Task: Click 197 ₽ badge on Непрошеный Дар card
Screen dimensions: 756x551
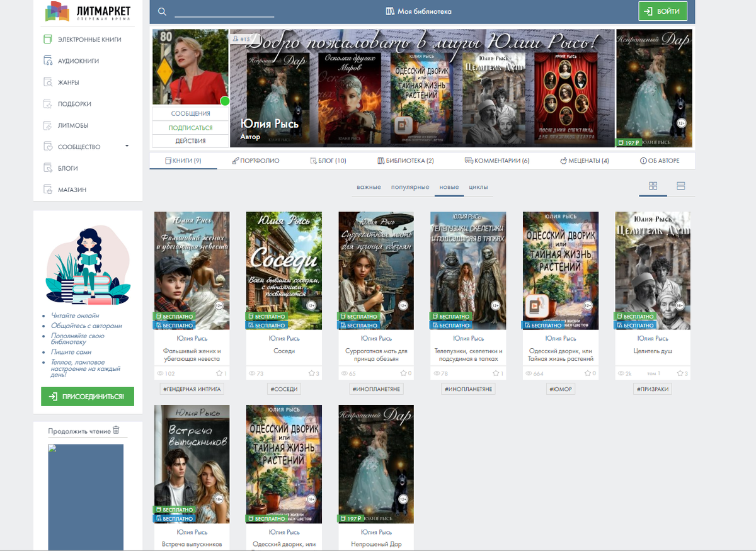Action: point(352,519)
